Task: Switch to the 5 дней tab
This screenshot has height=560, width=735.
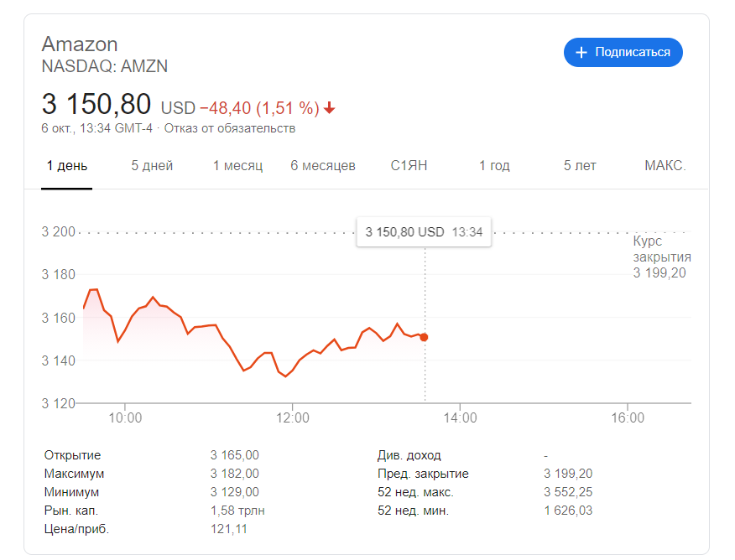Action: click(152, 166)
